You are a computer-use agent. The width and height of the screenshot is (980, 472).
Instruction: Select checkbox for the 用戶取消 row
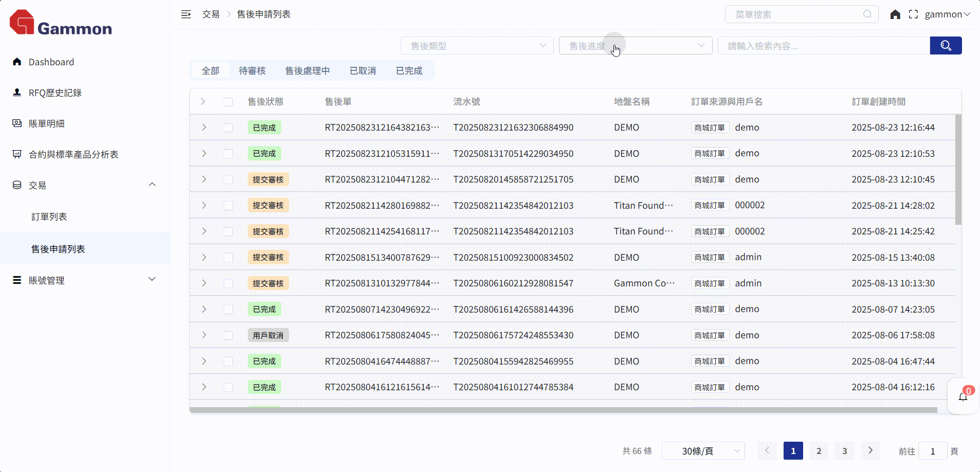228,335
